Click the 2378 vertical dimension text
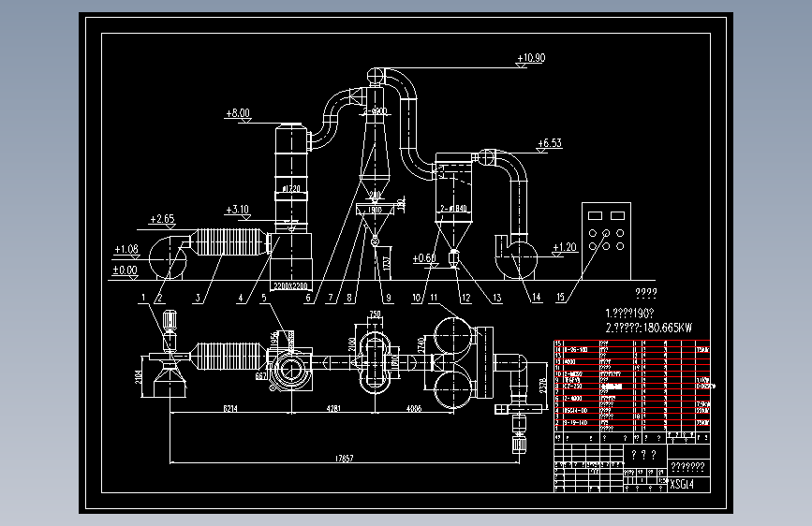Image resolution: width=812 pixels, height=526 pixels. [x=542, y=386]
